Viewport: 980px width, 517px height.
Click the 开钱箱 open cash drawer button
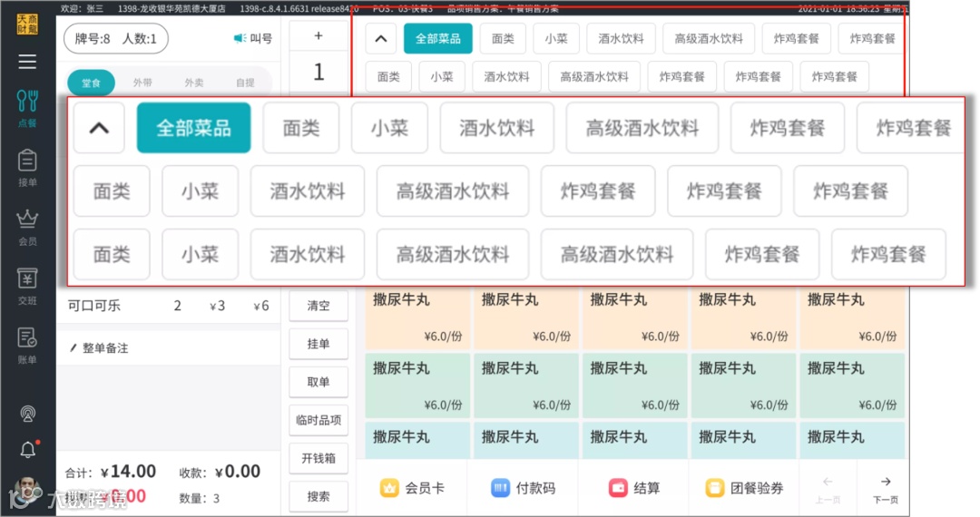tap(318, 458)
